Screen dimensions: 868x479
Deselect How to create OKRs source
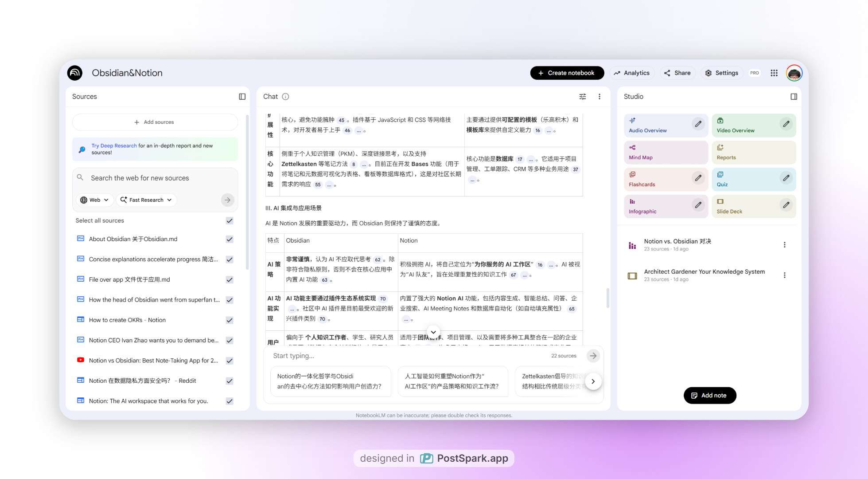point(230,320)
